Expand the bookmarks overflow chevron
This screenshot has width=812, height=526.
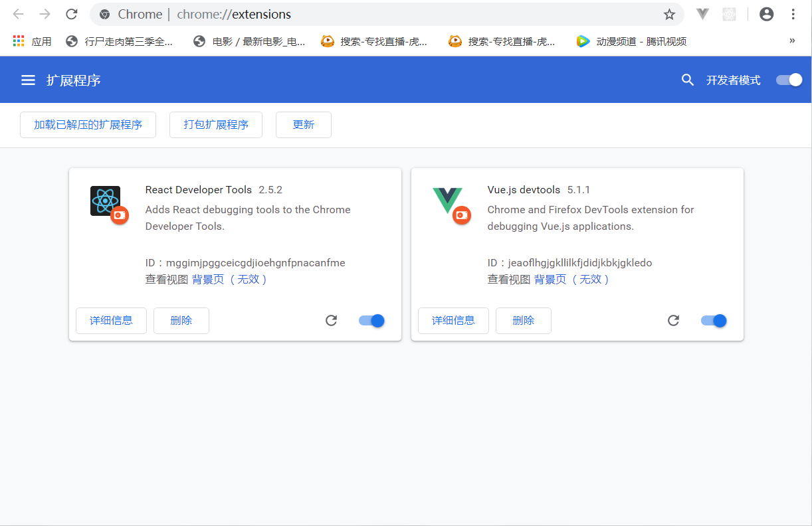(x=792, y=41)
